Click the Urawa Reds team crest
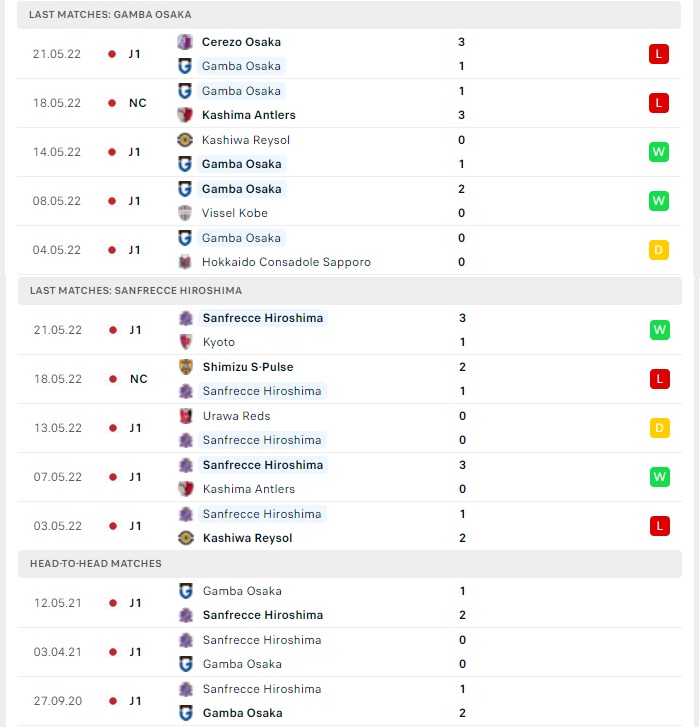This screenshot has width=700, height=727. (x=186, y=416)
